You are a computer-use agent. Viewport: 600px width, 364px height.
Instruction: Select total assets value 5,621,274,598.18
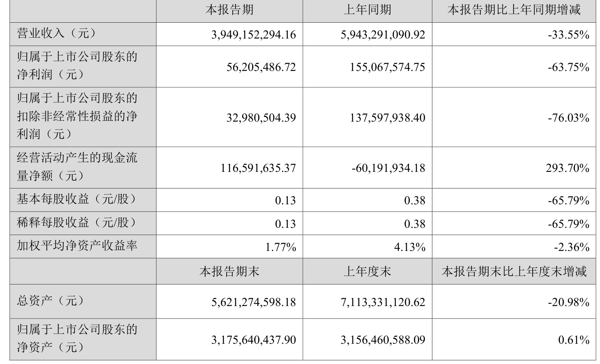tap(254, 302)
